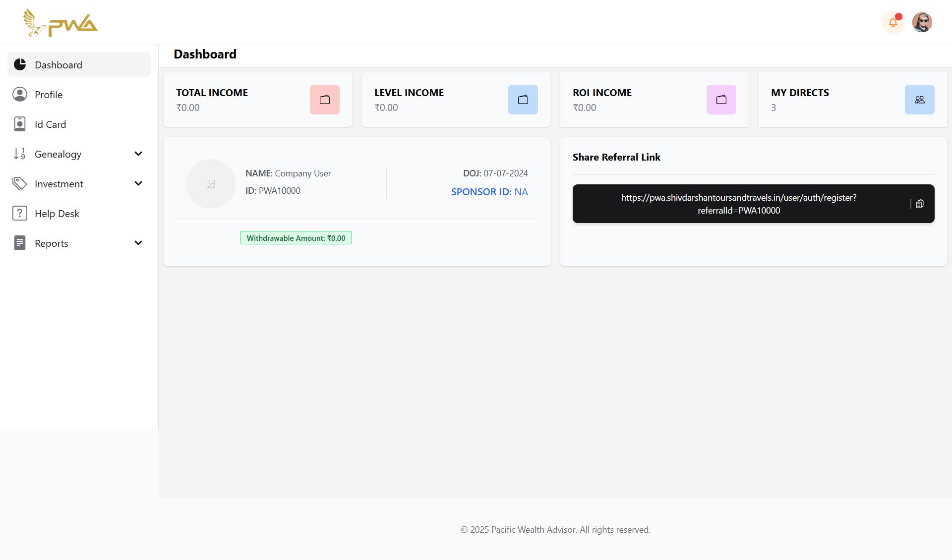Expand the Investment menu chevron
Screen dimensions: 952x560
click(x=138, y=183)
